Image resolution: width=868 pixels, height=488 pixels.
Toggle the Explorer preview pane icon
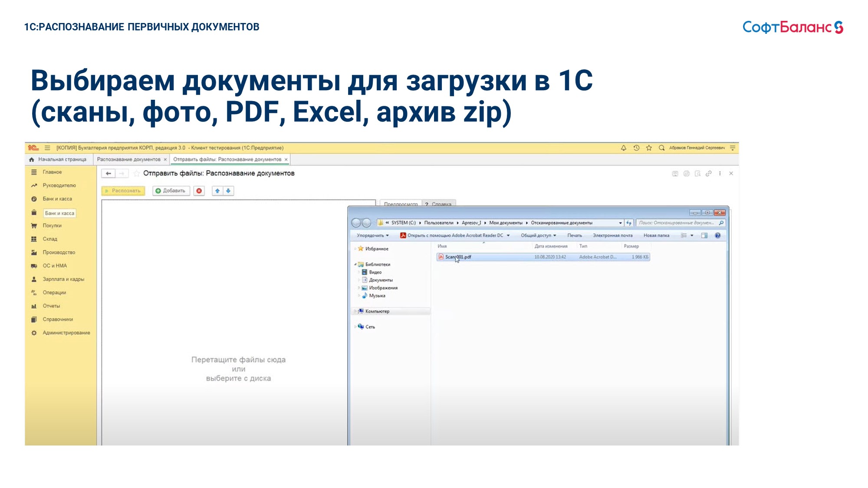pos(704,236)
